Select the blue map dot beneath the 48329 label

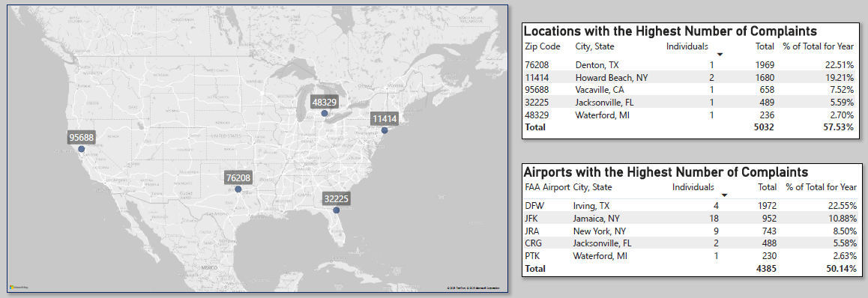click(325, 113)
